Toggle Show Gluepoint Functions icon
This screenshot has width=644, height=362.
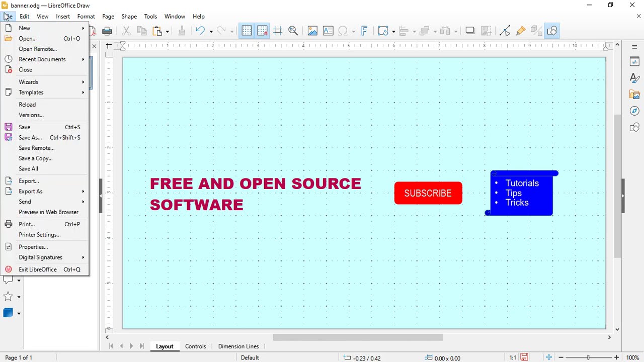pyautogui.click(x=521, y=31)
